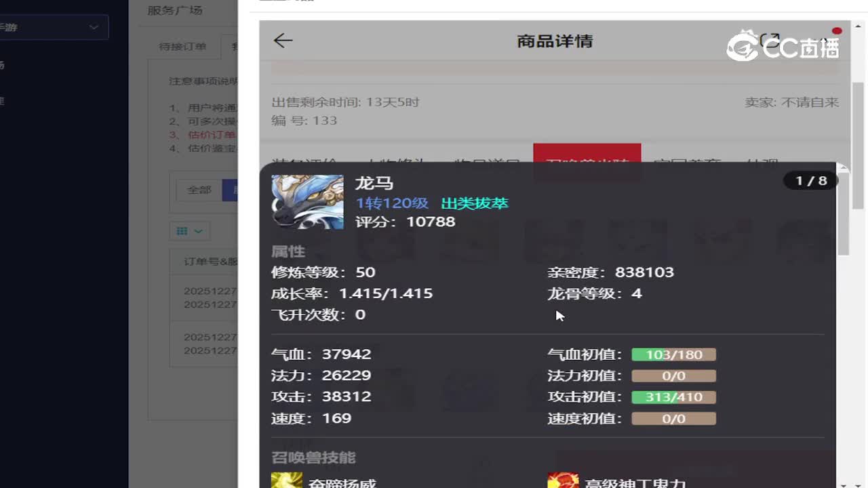The image size is (868, 488).
Task: Click the 速度：169 stat
Action: click(311, 418)
